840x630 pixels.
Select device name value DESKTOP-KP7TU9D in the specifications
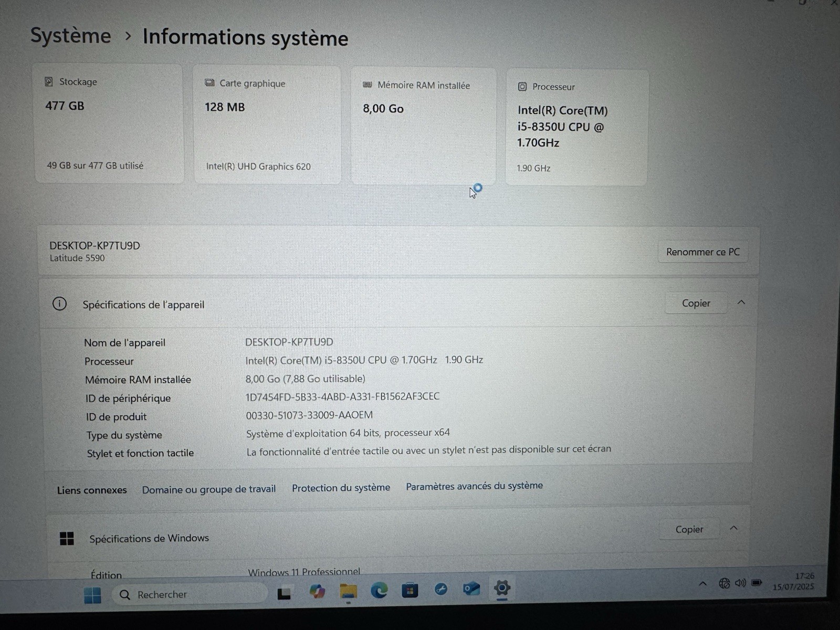[289, 342]
